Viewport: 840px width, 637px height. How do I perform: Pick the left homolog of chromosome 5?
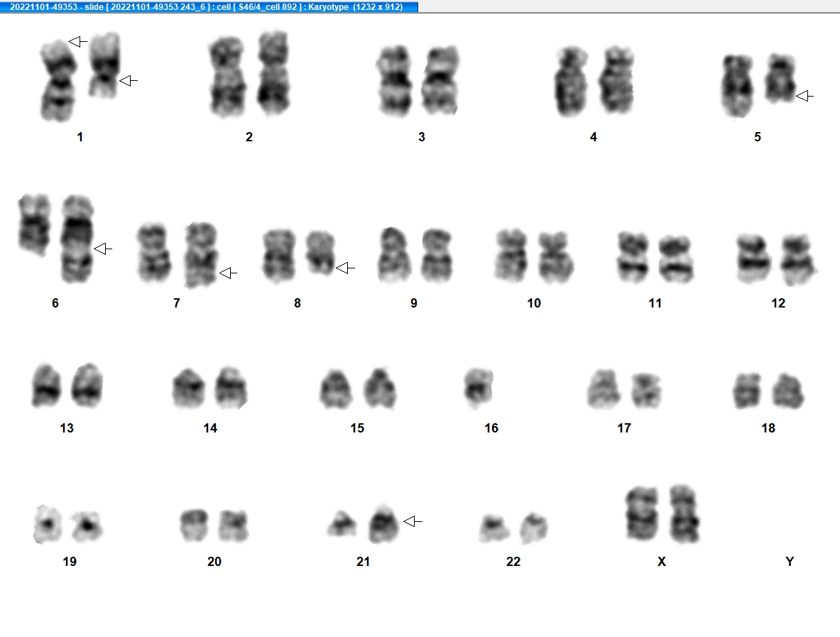737,86
